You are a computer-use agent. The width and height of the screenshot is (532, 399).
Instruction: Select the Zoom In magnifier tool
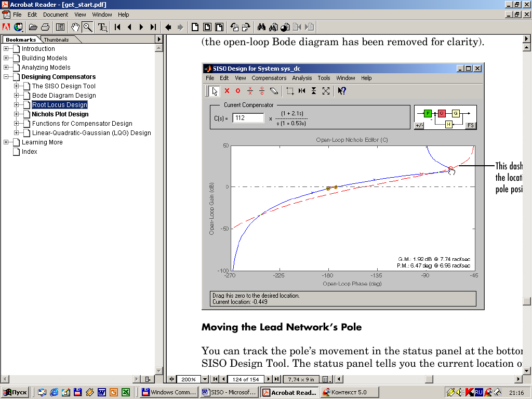coord(87,27)
